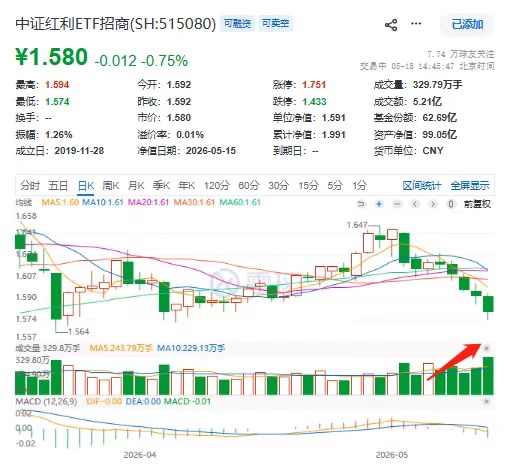This screenshot has height=467, width=518.
Task: Click the 2026-04 date axis label
Action: (140, 455)
